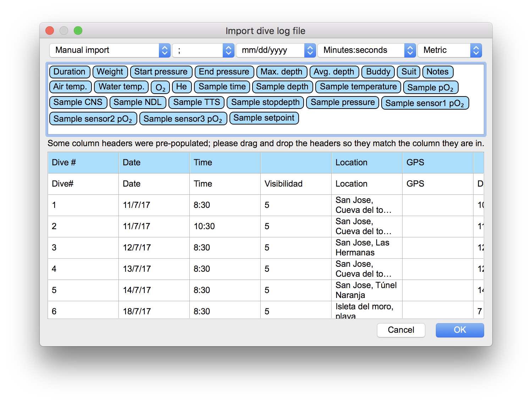Select the End pressure tag
The image size is (532, 403).
[224, 72]
